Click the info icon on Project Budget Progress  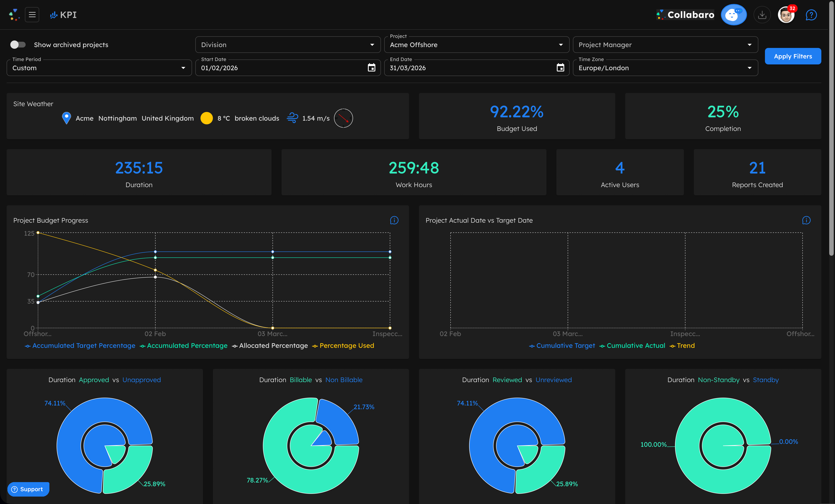[394, 220]
